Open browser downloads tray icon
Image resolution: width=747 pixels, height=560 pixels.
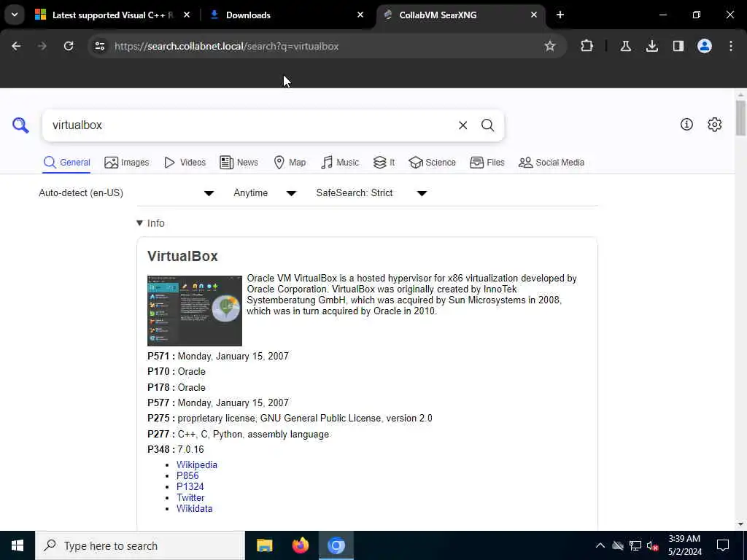click(651, 46)
